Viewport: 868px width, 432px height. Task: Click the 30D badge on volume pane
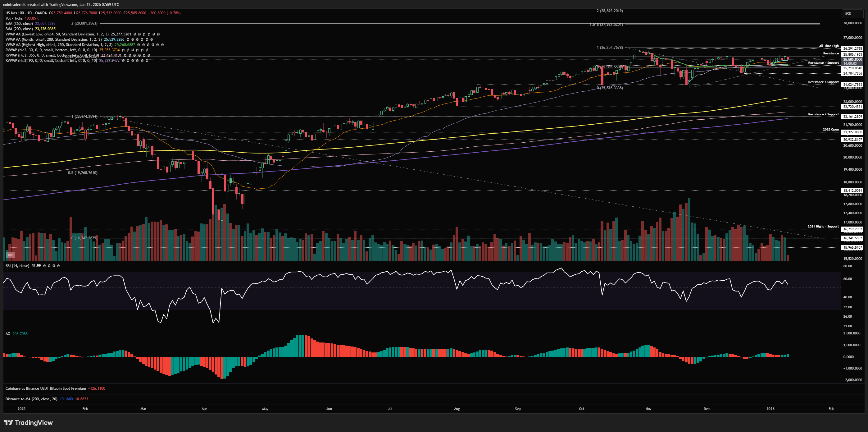[x=10, y=255]
